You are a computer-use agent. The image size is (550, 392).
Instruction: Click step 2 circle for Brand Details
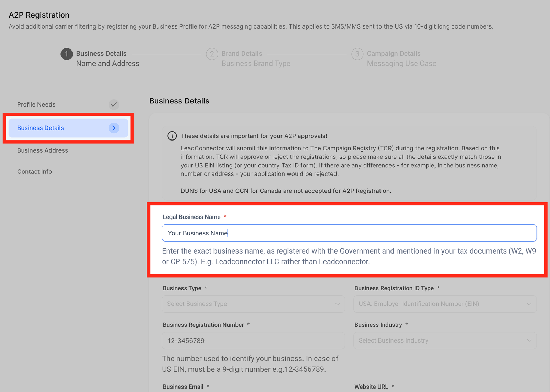(212, 54)
